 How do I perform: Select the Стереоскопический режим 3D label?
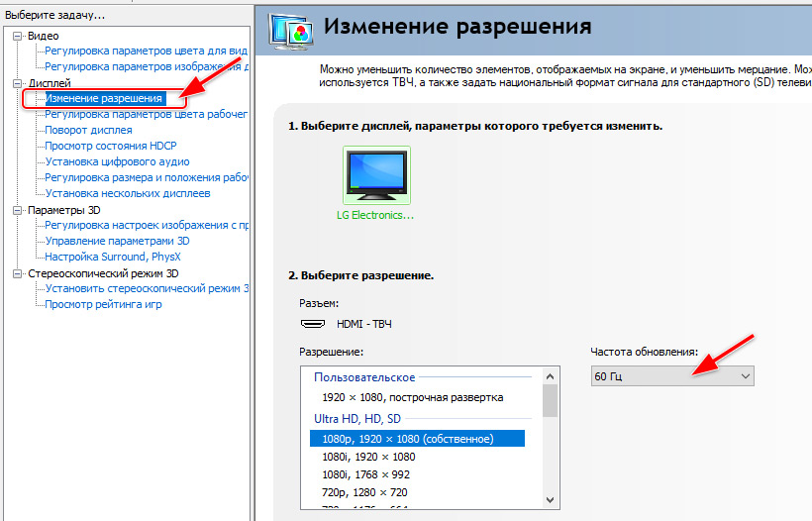pyautogui.click(x=104, y=273)
